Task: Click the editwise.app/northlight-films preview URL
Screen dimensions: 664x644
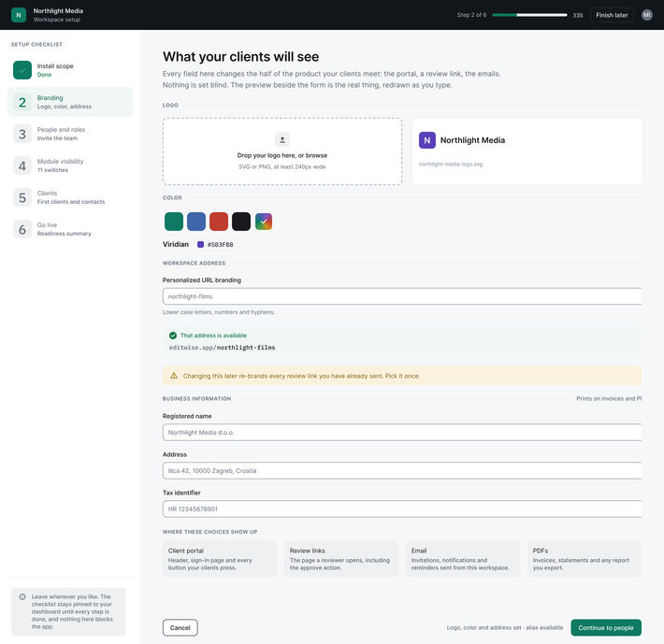Action: 222,348
